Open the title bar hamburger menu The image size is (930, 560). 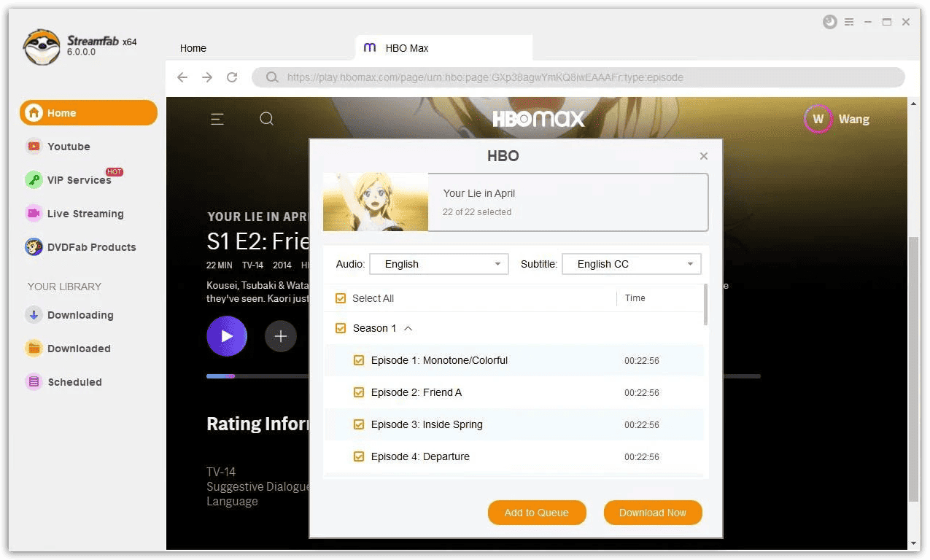[x=849, y=22]
